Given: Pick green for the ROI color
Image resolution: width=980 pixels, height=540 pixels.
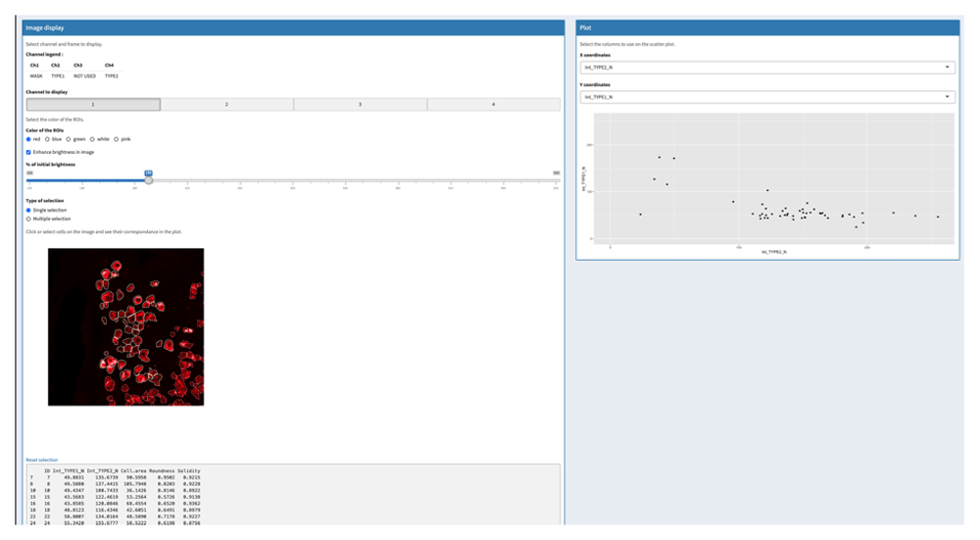Looking at the screenshot, I should tap(70, 139).
